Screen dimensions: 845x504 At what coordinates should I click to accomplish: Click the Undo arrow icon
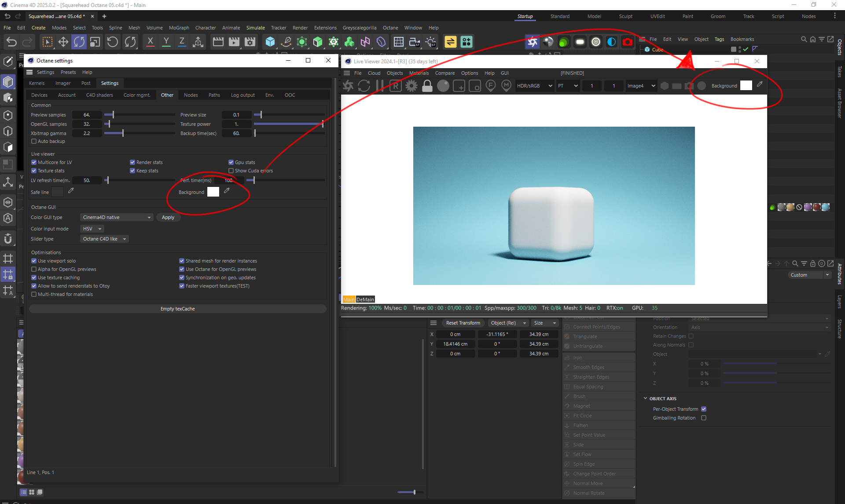[x=11, y=42]
